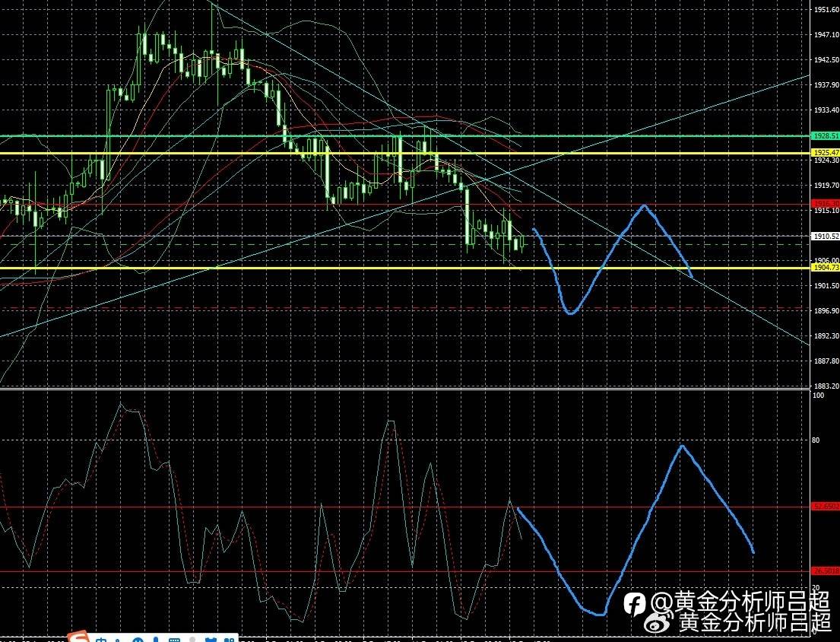840x642 pixels.
Task: Select the yellow horizontal line at 1904.73
Action: point(405,268)
